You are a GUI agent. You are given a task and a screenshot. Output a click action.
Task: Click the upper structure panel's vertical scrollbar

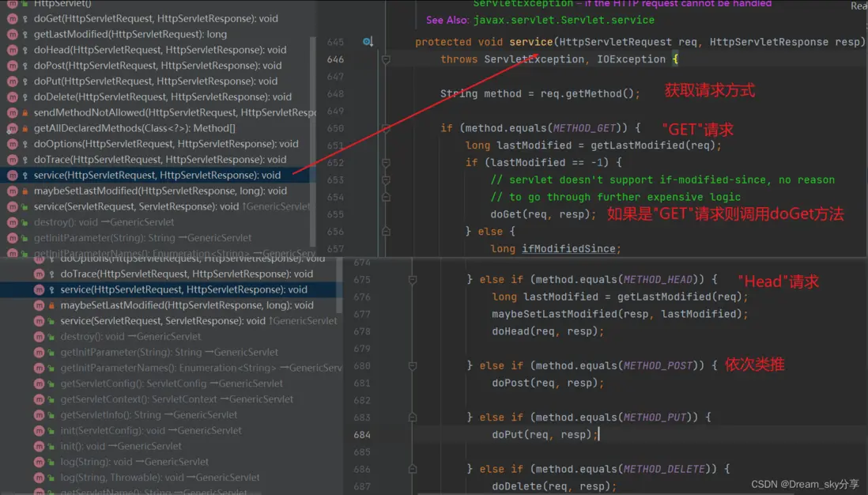coord(313,142)
